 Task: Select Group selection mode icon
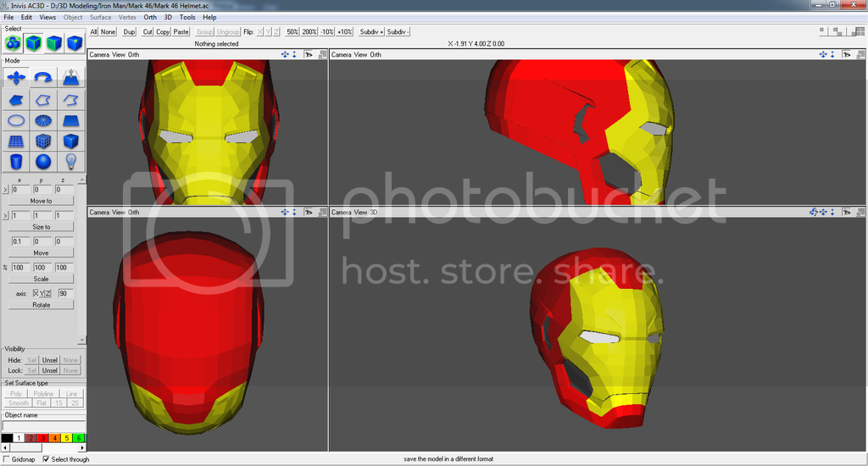coord(14,42)
